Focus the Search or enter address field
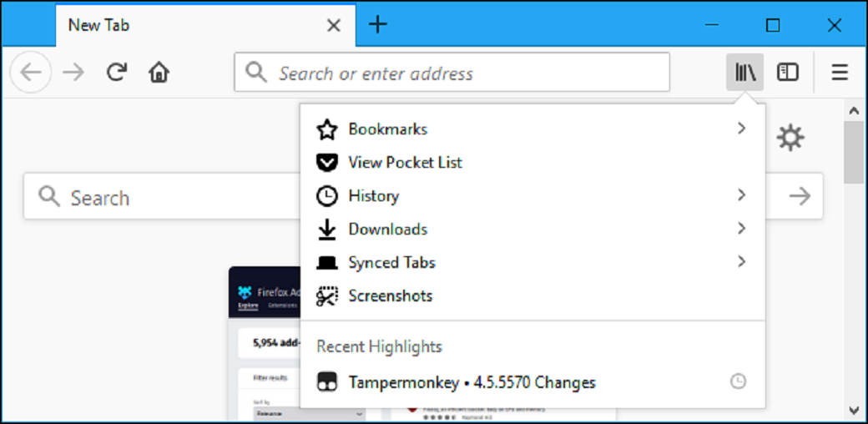 (x=452, y=72)
